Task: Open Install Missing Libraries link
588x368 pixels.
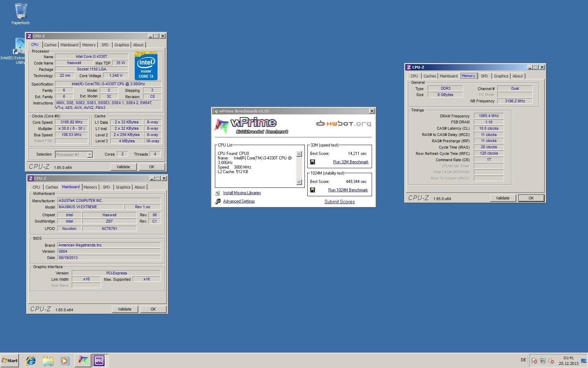Action: [x=242, y=193]
